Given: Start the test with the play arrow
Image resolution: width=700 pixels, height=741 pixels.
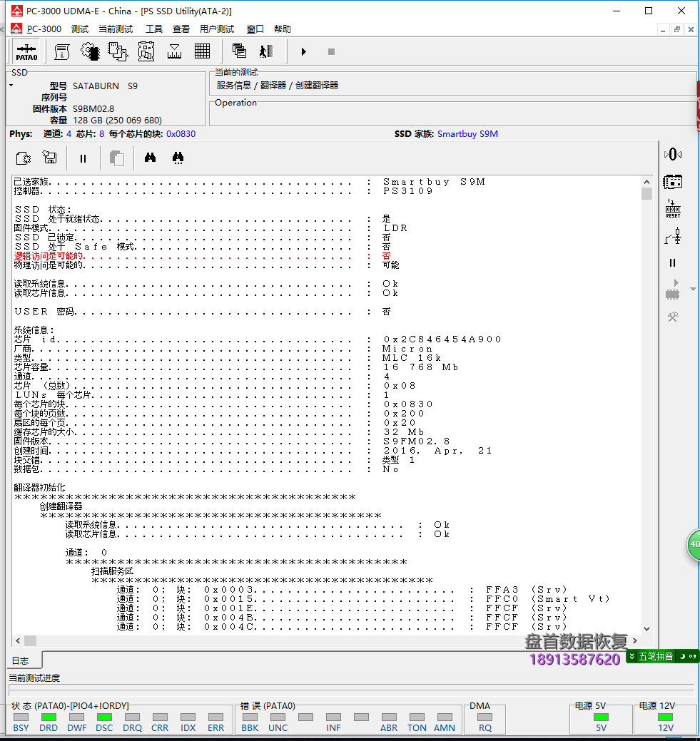Looking at the screenshot, I should (x=304, y=51).
